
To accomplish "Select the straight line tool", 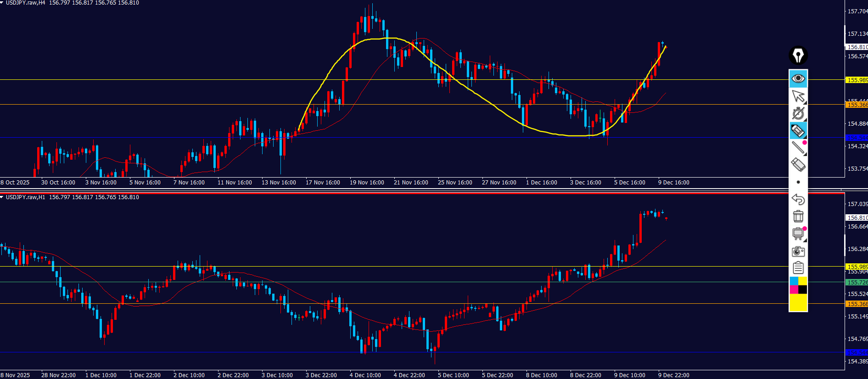I will pos(798,148).
